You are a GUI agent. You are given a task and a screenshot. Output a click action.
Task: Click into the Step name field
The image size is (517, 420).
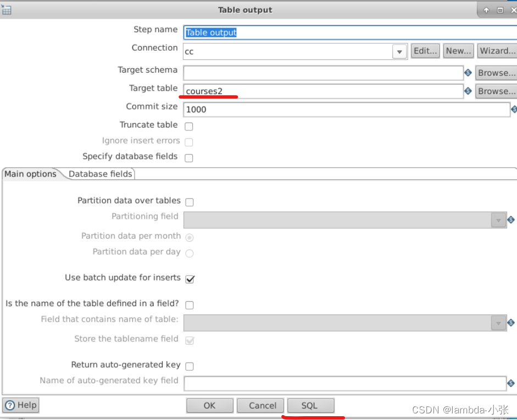pyautogui.click(x=350, y=32)
